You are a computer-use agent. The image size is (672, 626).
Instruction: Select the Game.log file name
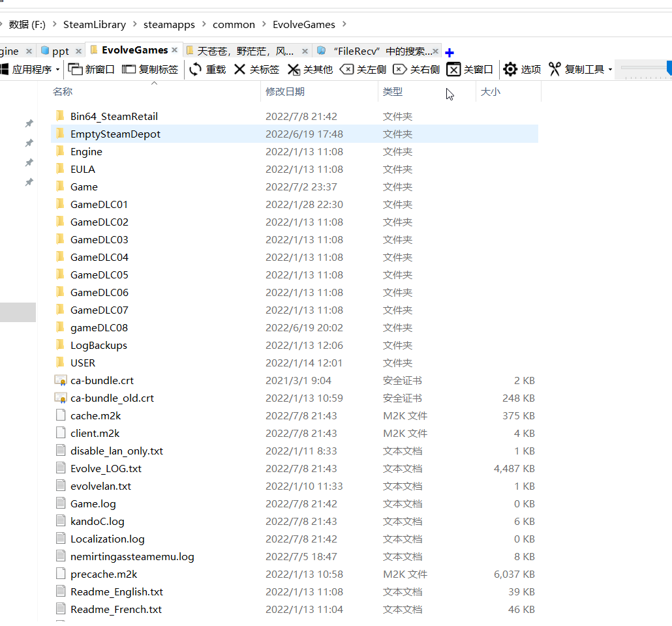[x=93, y=504]
